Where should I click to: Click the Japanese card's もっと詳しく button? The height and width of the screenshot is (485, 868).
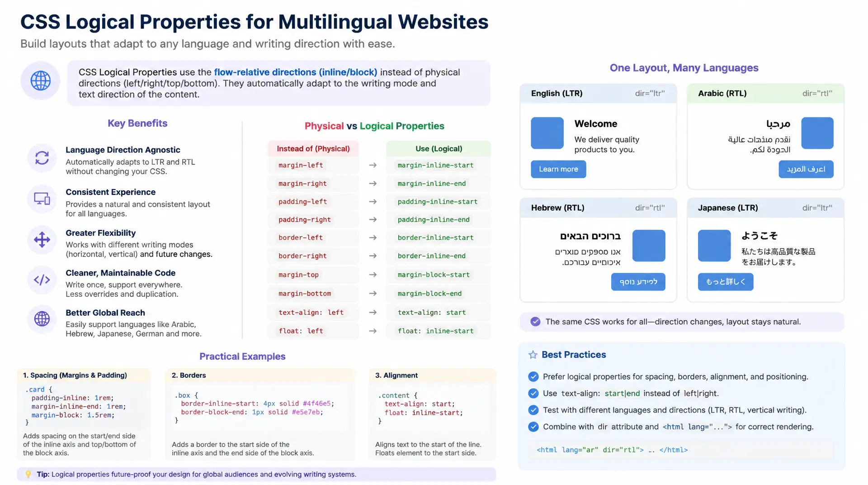pyautogui.click(x=726, y=282)
